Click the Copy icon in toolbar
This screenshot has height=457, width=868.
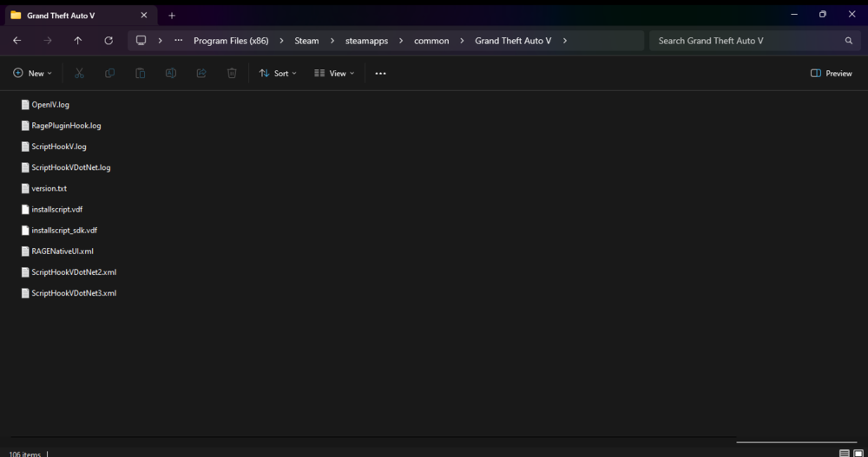tap(109, 73)
